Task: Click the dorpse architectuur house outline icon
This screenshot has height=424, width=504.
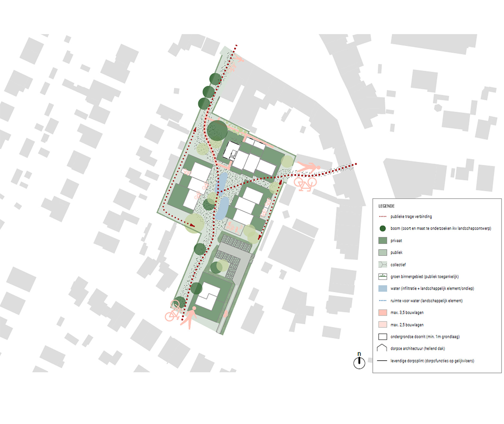Action: (382, 348)
